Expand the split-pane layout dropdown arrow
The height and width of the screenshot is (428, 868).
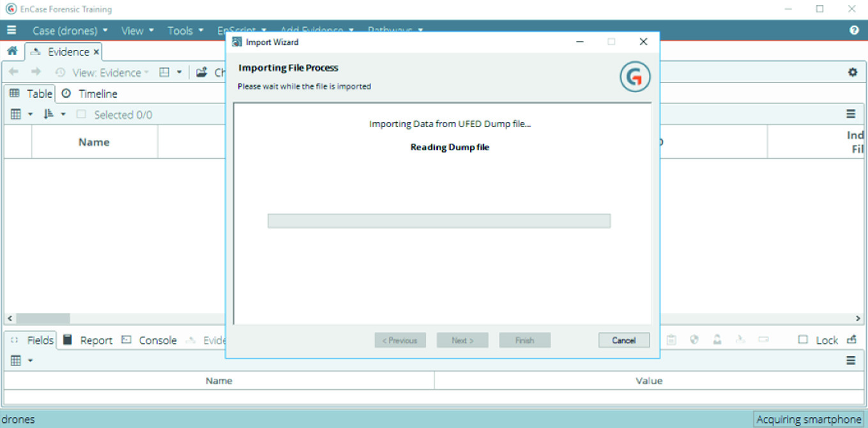[179, 72]
